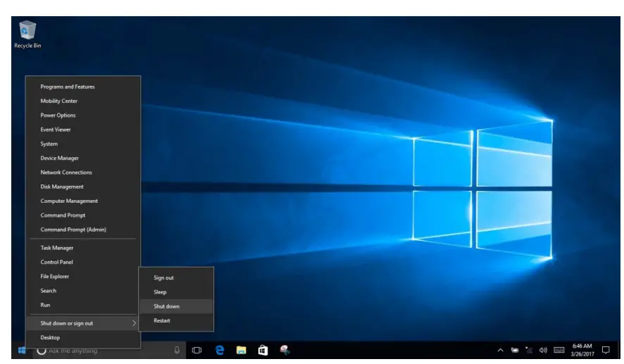Open the Recycle Bin desktop icon

coord(27,34)
